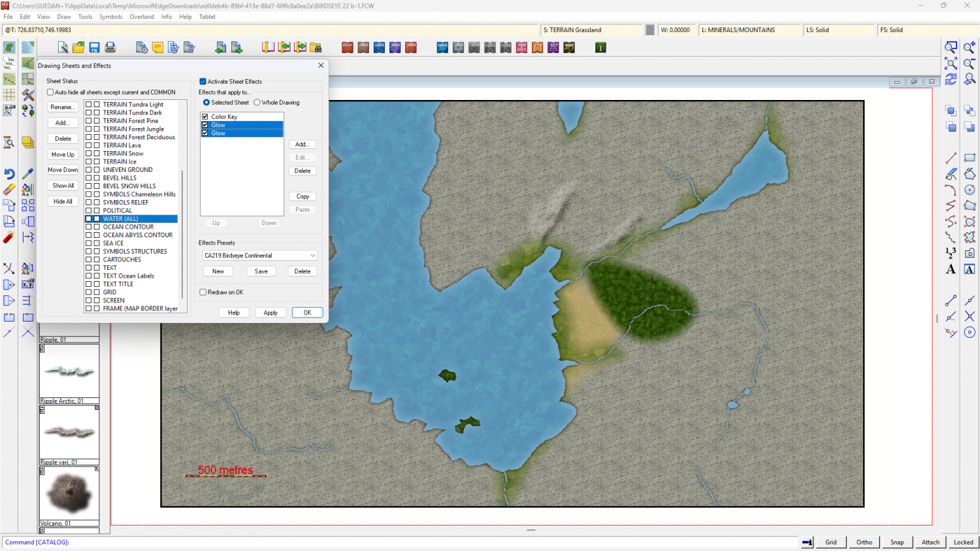This screenshot has height=551, width=980.
Task: Click the Save file toolbar icon
Action: coord(94,48)
